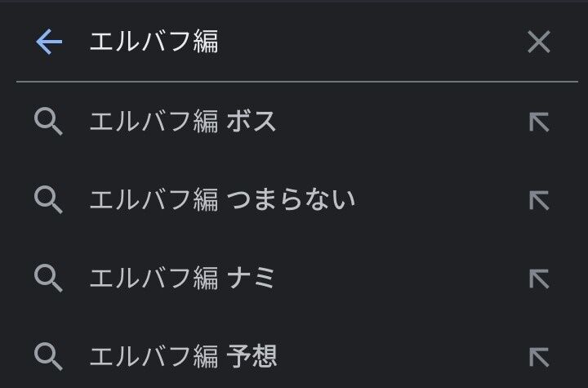The image size is (588, 388).
Task: Choose the suggestion エルバフ編 予想
Action: coord(294,356)
